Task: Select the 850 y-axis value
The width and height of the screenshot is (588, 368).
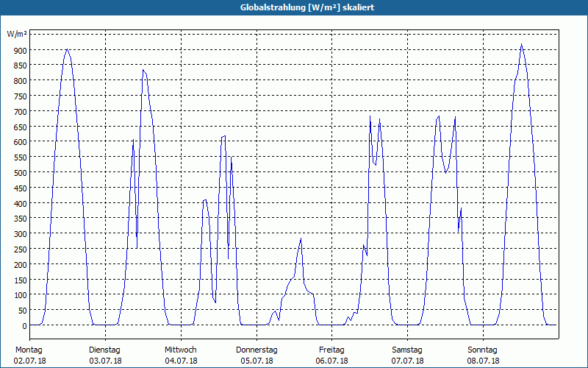Action: pyautogui.click(x=21, y=66)
